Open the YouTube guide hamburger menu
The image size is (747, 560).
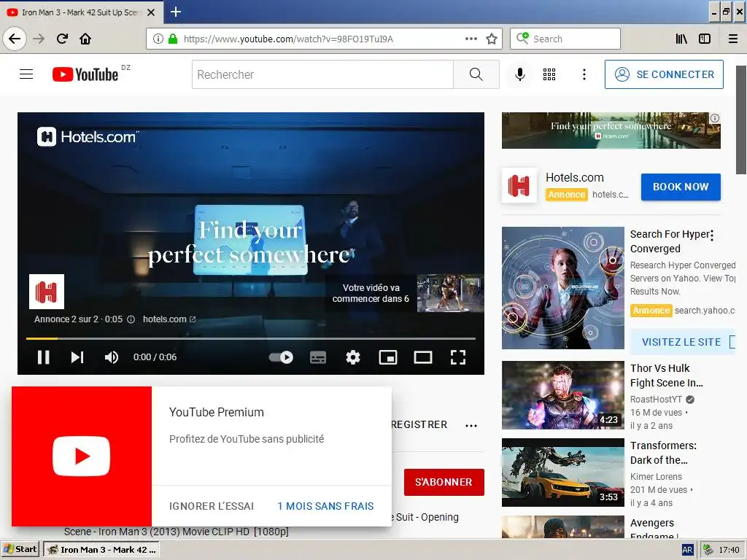click(26, 74)
